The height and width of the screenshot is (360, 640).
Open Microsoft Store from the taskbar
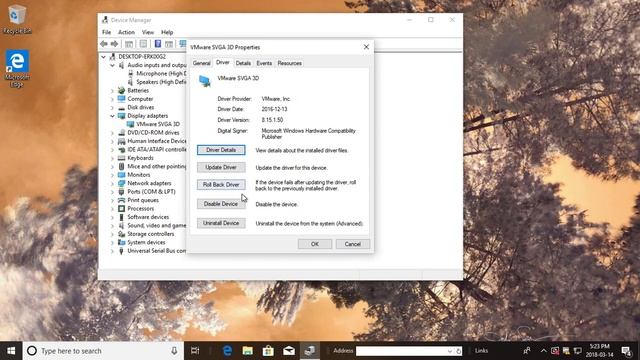click(x=268, y=351)
